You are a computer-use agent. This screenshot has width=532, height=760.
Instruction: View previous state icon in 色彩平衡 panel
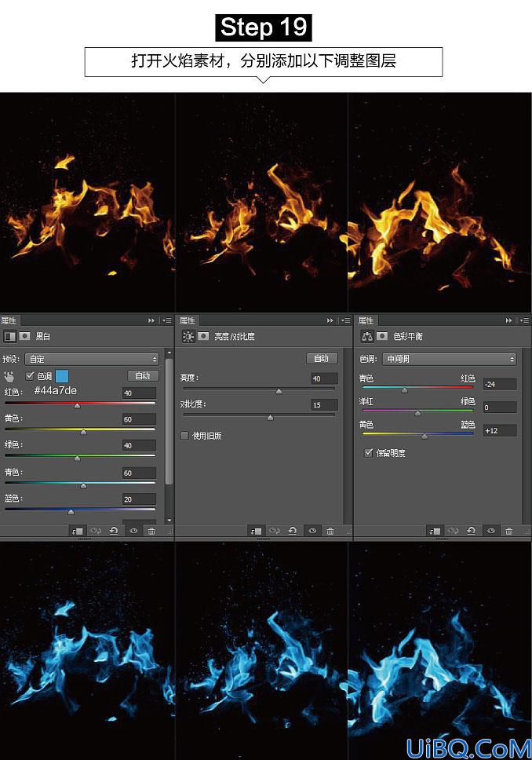(x=453, y=532)
